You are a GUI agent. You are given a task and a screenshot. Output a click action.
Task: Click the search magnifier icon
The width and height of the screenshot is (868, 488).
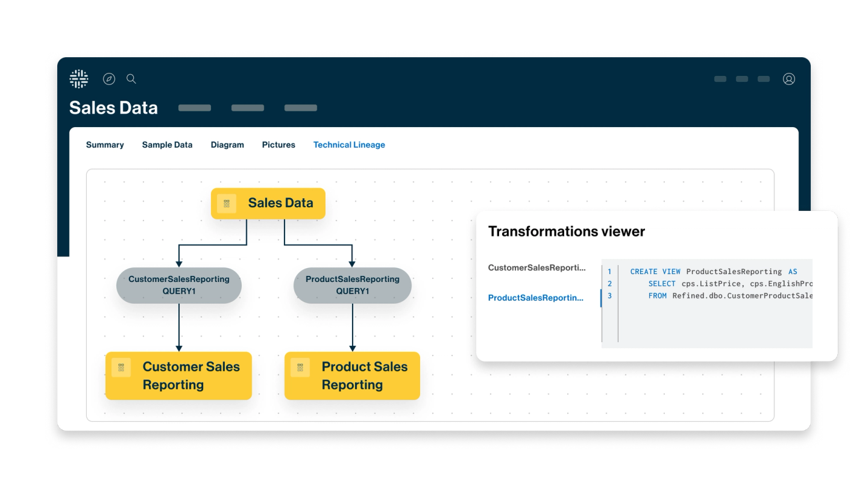(131, 79)
